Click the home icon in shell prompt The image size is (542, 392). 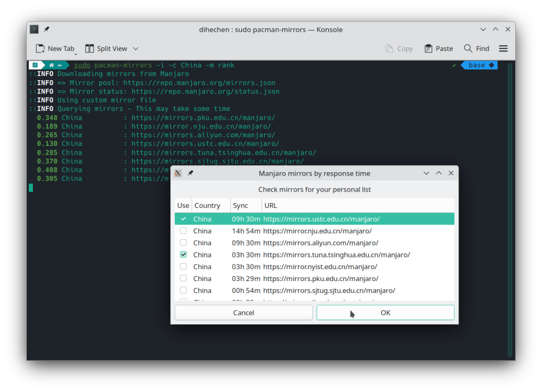51,65
